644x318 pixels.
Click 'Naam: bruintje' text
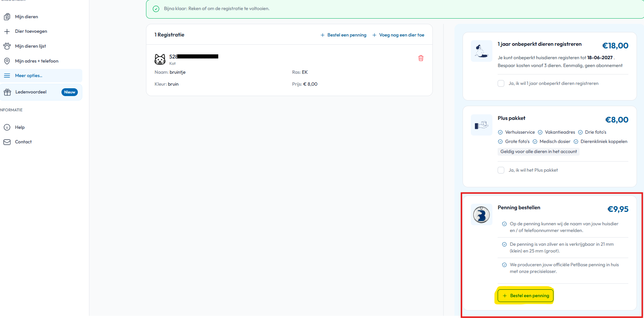pyautogui.click(x=170, y=72)
